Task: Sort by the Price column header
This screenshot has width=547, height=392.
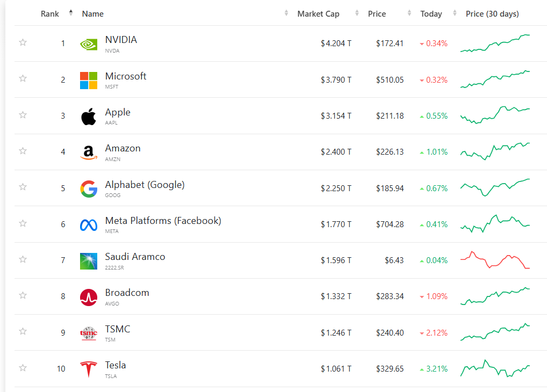Action: point(377,14)
